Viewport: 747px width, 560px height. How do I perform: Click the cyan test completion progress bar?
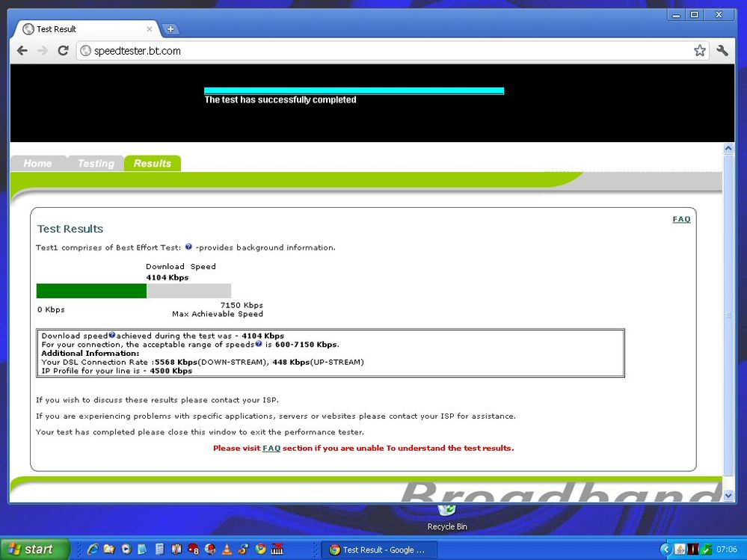pos(354,90)
